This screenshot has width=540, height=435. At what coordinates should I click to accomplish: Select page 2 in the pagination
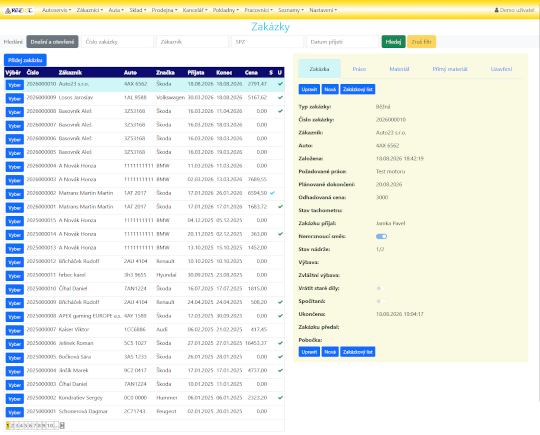click(12, 426)
